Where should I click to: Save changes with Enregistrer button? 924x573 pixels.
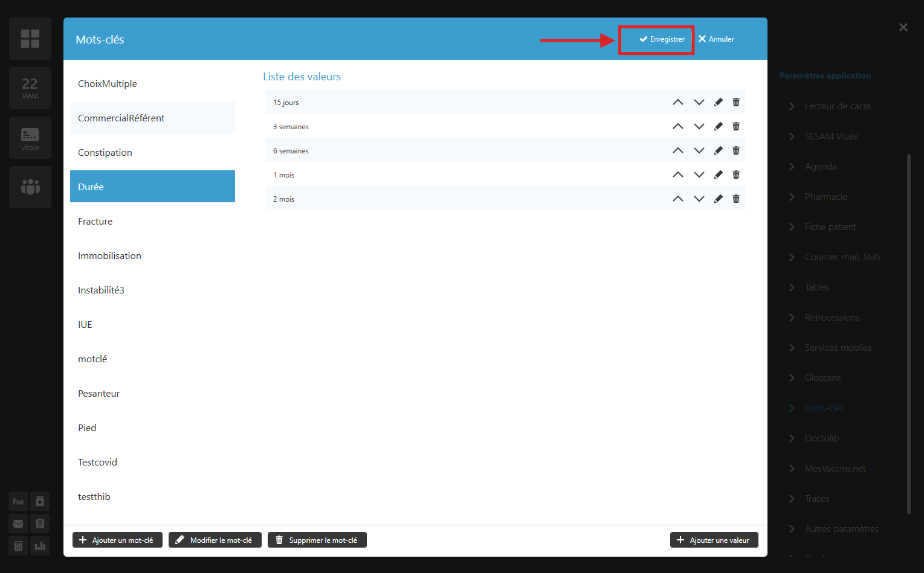tap(662, 39)
